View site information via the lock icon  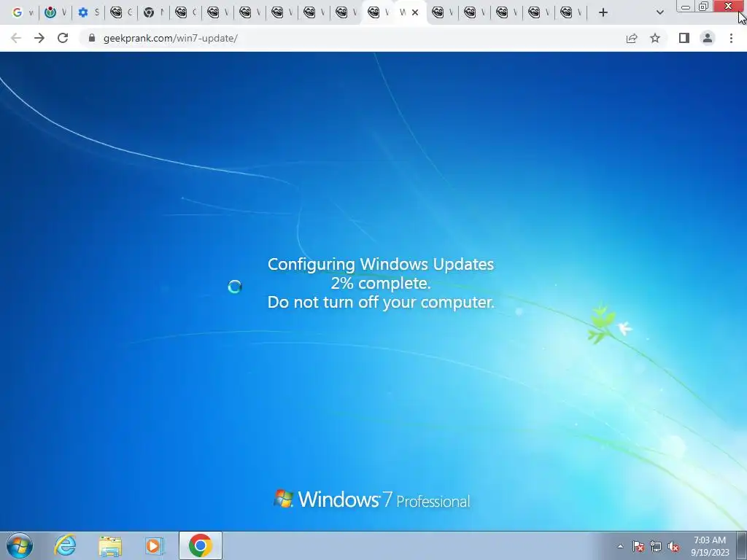(x=92, y=38)
